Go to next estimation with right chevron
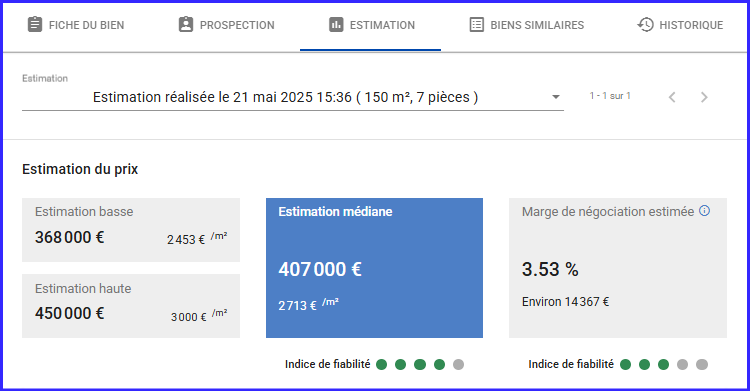Viewport: 750px width, 391px height. (x=704, y=97)
